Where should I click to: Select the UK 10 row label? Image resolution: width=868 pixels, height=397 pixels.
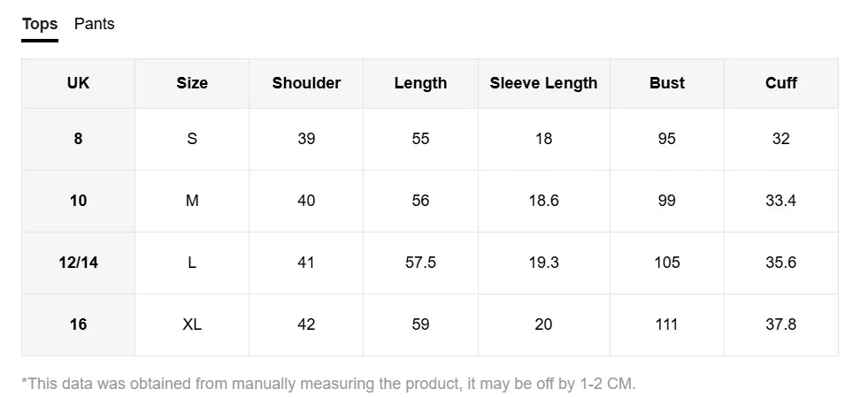78,201
